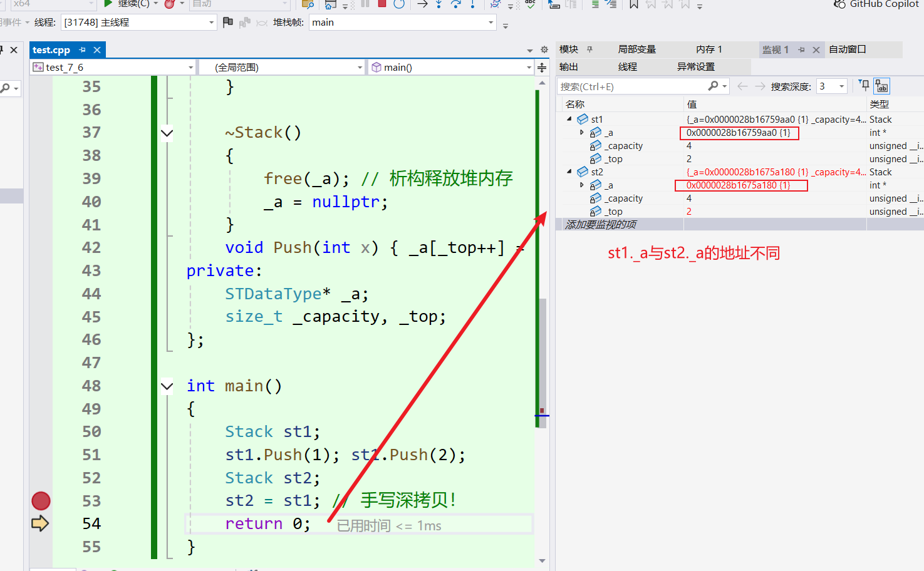924x571 pixels.
Task: Click the pin filter icon in the watch toolbar
Action: pos(864,86)
